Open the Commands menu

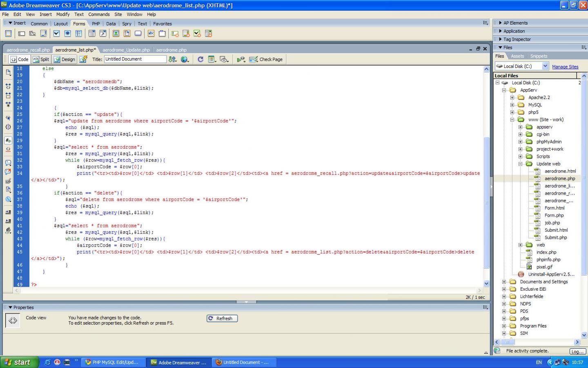tap(99, 14)
